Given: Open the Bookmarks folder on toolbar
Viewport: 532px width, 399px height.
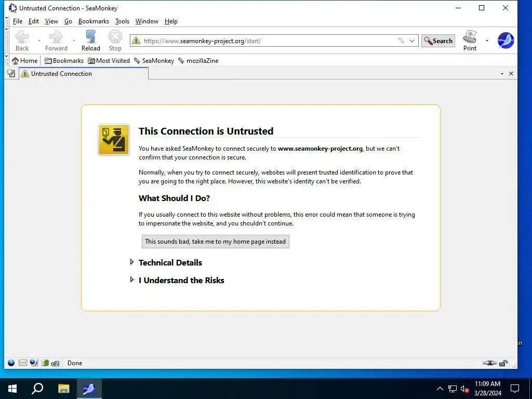Looking at the screenshot, I should [x=64, y=61].
